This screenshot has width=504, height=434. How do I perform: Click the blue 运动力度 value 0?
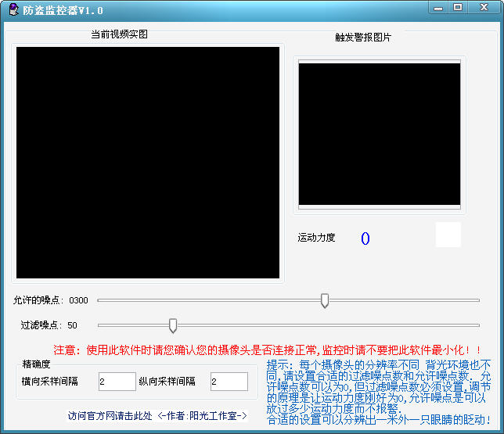[365, 239]
